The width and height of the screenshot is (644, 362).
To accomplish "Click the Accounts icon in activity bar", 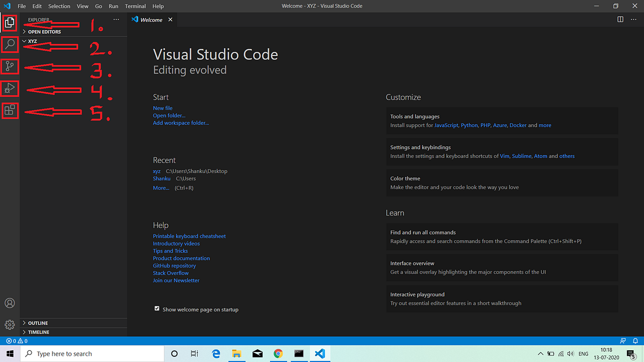I will point(9,303).
